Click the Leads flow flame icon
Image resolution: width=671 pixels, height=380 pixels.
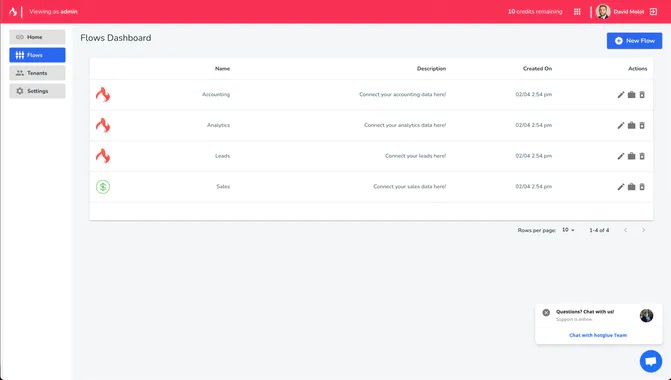[x=103, y=156]
